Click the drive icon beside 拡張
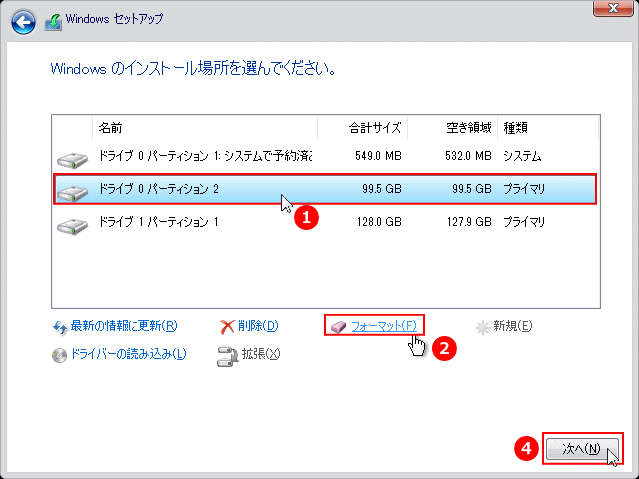 tap(227, 356)
